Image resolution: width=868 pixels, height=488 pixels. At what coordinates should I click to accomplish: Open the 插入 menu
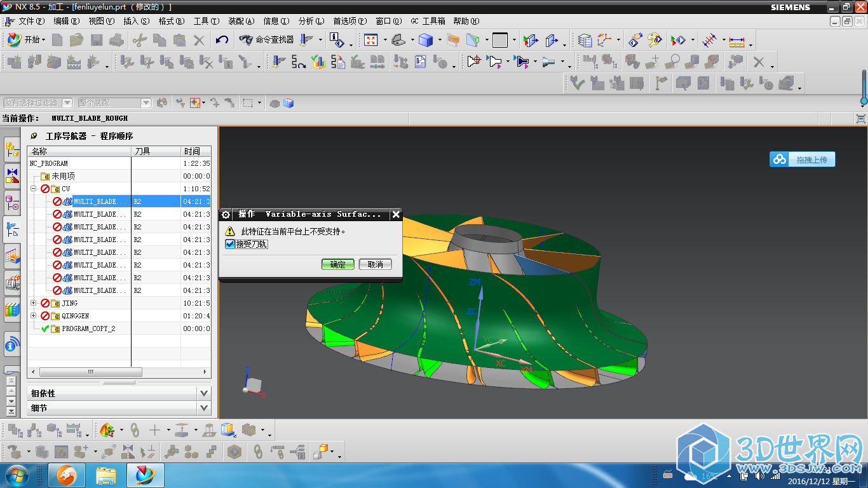pyautogui.click(x=136, y=21)
